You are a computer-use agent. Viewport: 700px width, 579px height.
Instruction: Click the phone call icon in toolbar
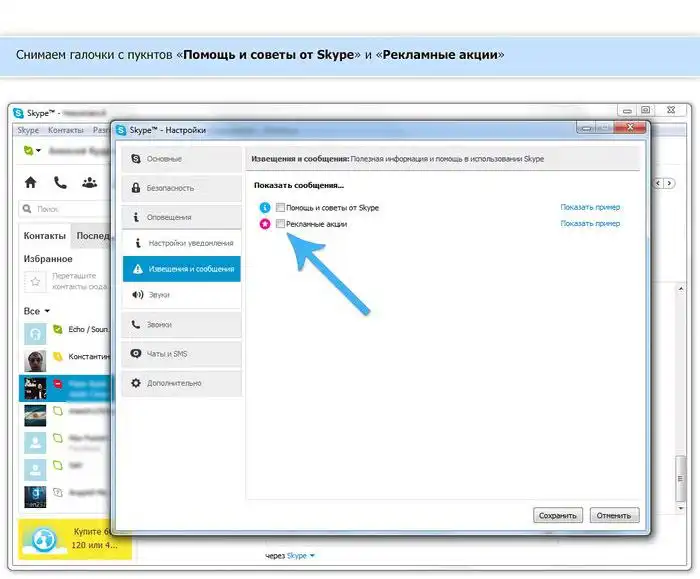pyautogui.click(x=60, y=182)
